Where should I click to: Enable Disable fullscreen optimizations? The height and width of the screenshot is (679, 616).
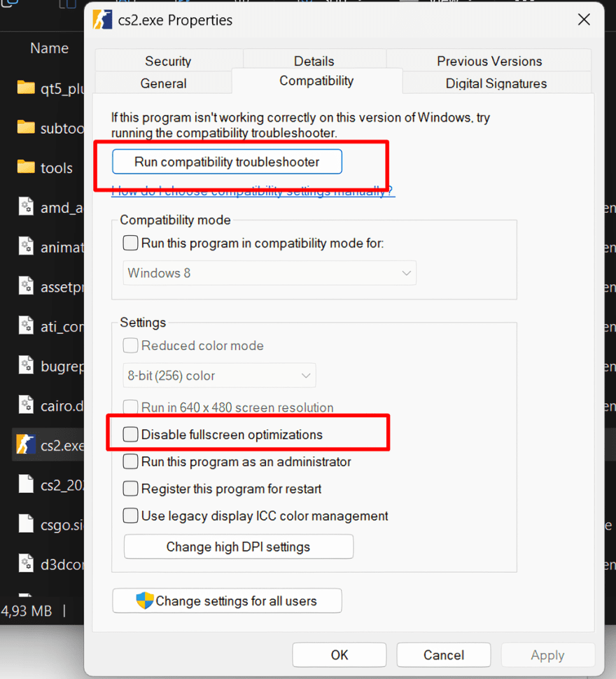point(130,435)
